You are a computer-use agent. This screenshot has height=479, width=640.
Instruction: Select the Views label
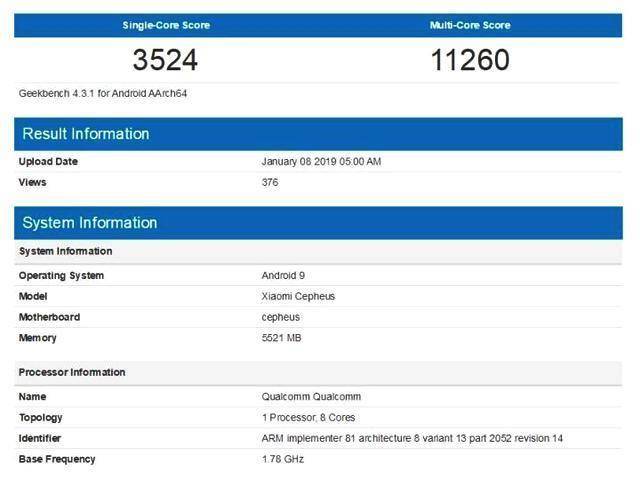[x=32, y=182]
